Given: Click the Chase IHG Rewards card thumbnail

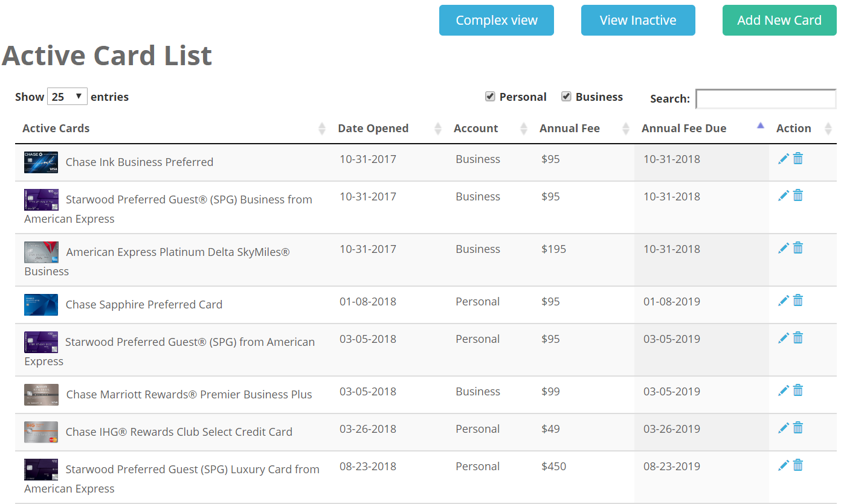Looking at the screenshot, I should tap(41, 432).
